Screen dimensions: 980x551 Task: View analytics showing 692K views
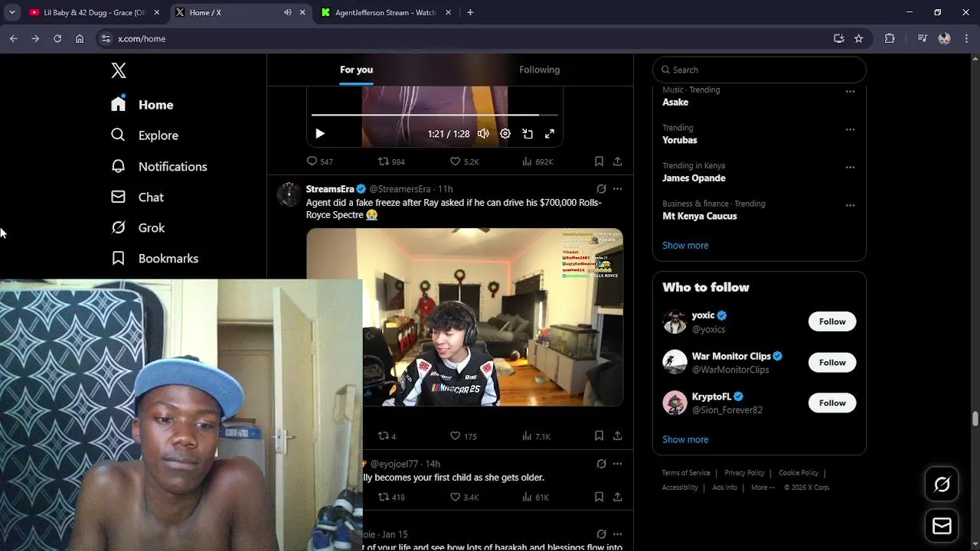(537, 161)
